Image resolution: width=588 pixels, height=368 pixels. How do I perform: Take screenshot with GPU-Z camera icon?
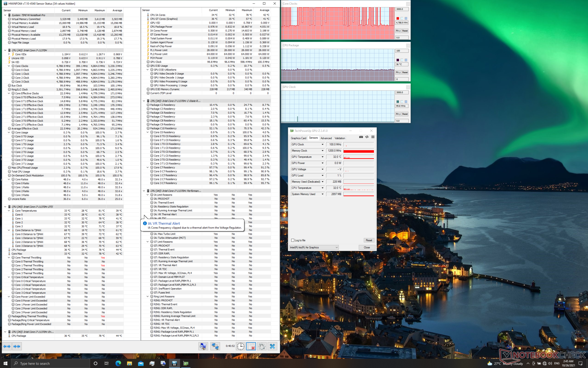click(x=361, y=137)
